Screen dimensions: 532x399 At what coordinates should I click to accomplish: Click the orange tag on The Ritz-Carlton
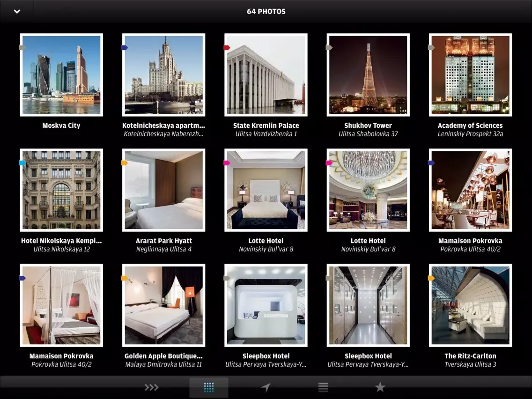coord(431,278)
